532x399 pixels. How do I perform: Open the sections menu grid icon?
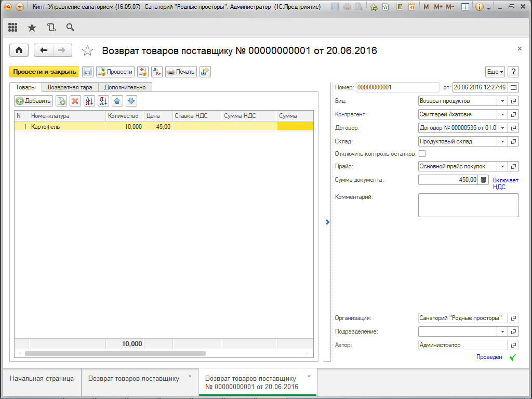(14, 28)
